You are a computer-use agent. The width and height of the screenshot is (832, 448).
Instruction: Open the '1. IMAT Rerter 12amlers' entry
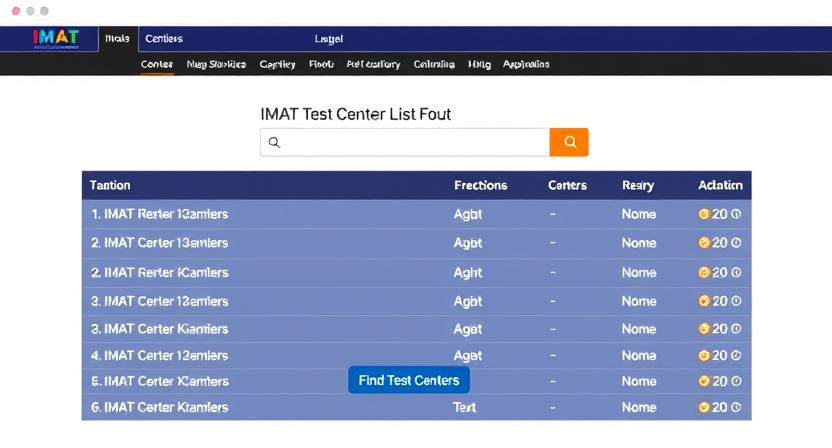160,214
